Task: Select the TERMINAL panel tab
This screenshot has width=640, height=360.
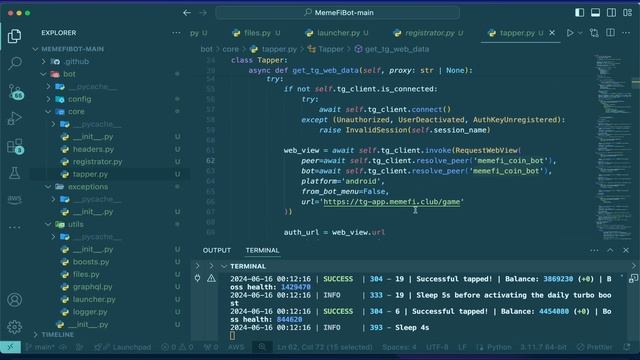Action: pos(262,250)
